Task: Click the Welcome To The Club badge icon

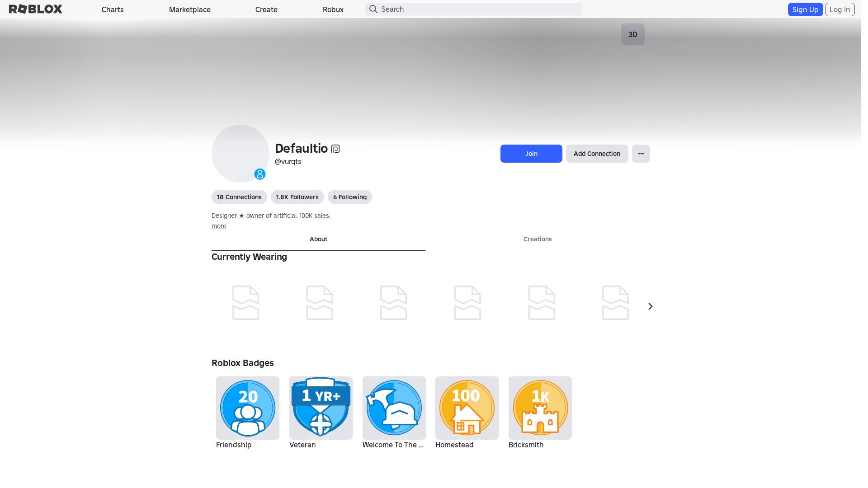Action: click(x=394, y=408)
